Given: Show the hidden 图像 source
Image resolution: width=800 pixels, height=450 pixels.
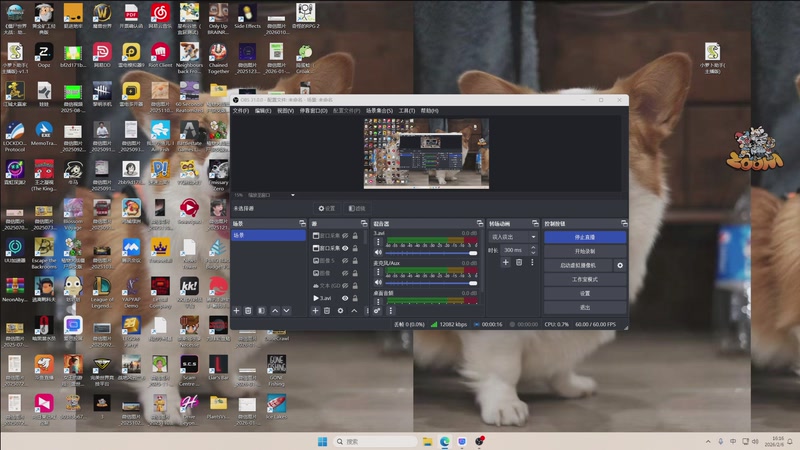Looking at the screenshot, I should 345,273.
